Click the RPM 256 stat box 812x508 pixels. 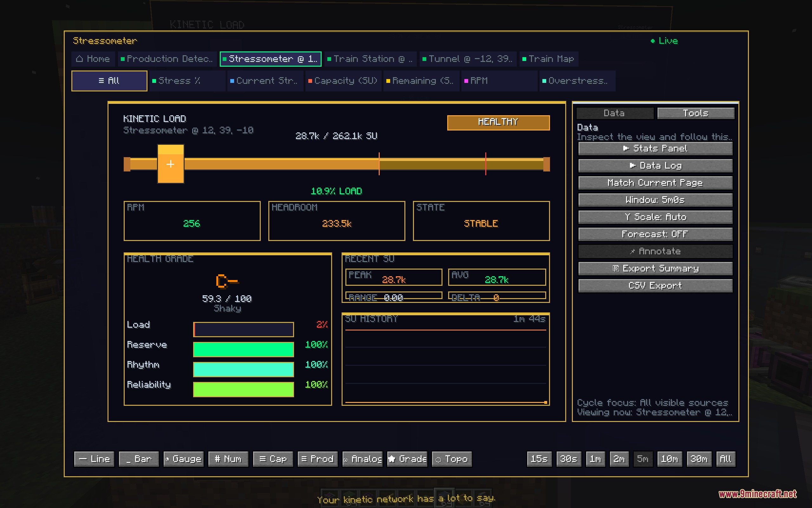(x=192, y=221)
